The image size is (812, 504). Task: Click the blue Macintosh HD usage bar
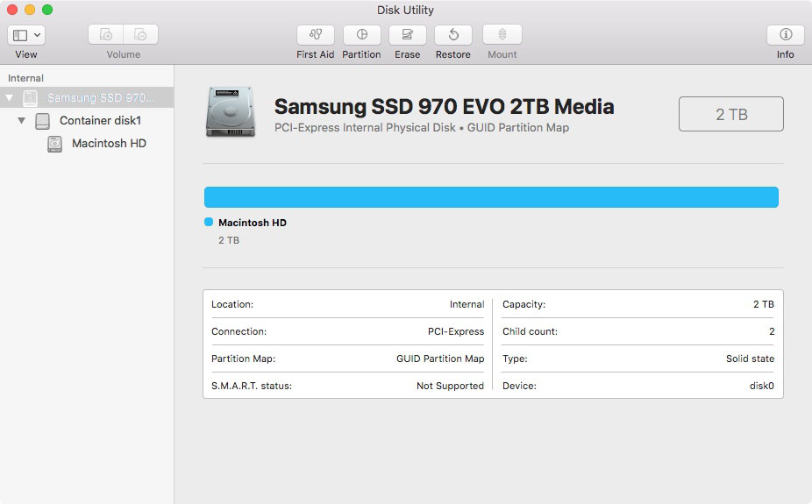(x=491, y=197)
